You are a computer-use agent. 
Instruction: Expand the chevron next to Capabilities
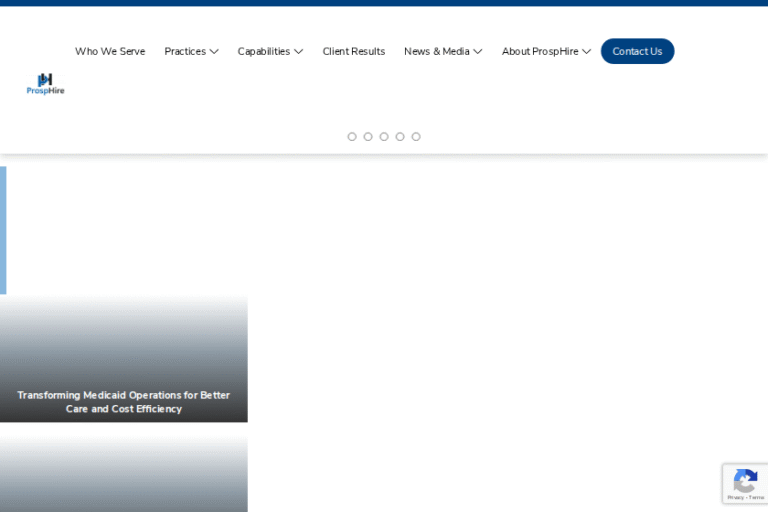tap(298, 52)
